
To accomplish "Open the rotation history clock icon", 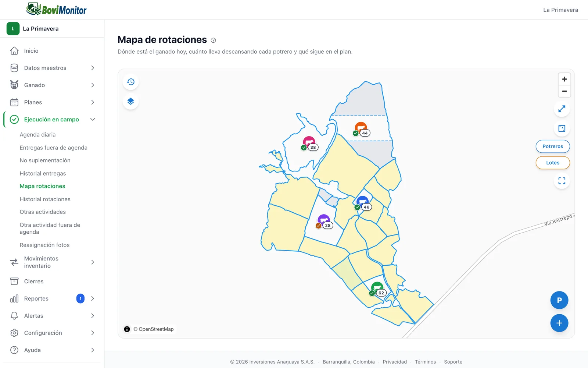I will pos(131,82).
